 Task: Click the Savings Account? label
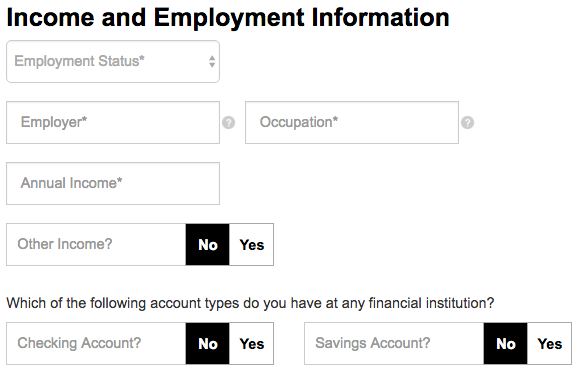(373, 343)
